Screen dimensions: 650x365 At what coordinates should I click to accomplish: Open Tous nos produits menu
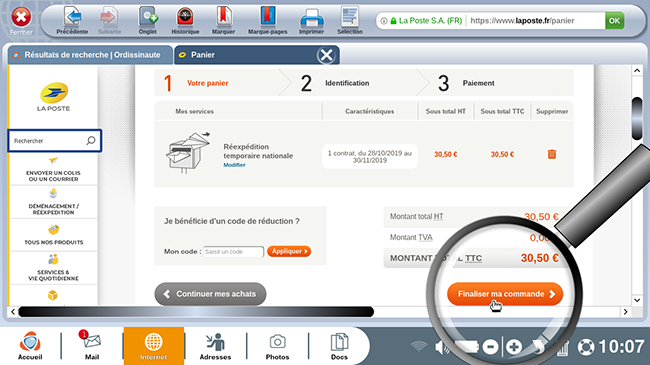pos(53,235)
